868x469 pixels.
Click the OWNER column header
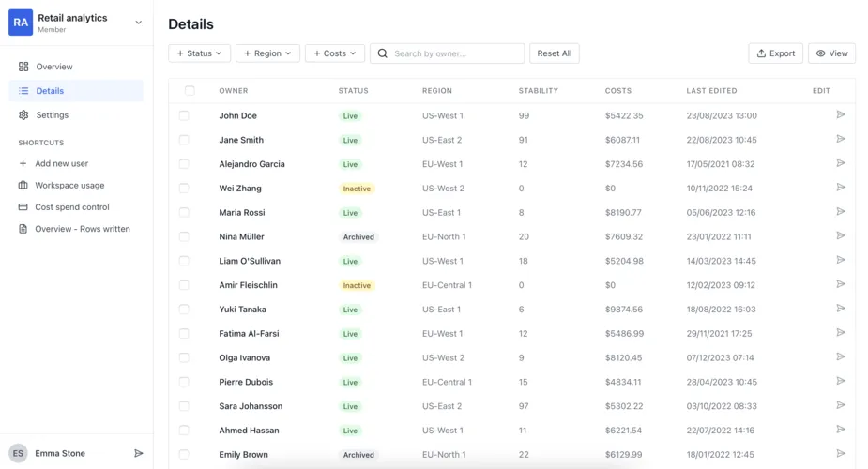point(233,91)
